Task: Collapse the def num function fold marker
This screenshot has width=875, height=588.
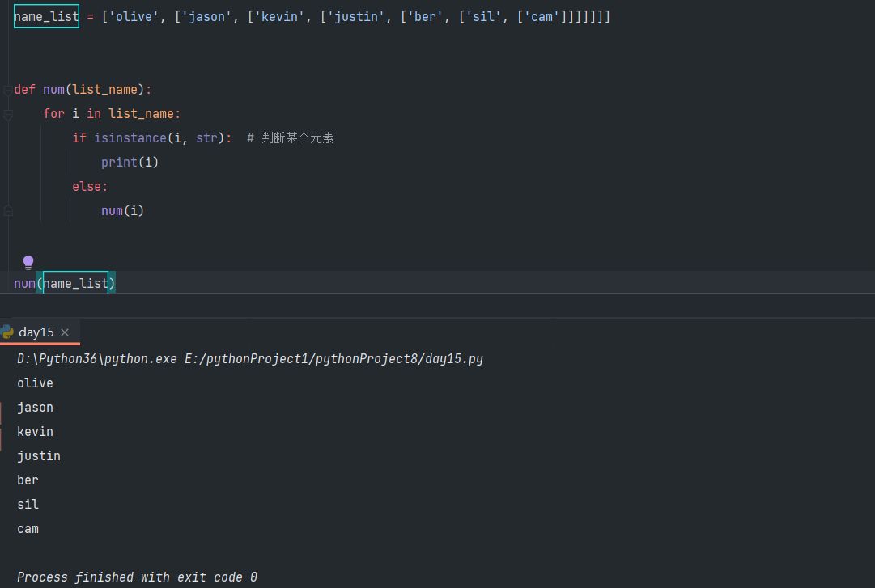Action: (7, 91)
